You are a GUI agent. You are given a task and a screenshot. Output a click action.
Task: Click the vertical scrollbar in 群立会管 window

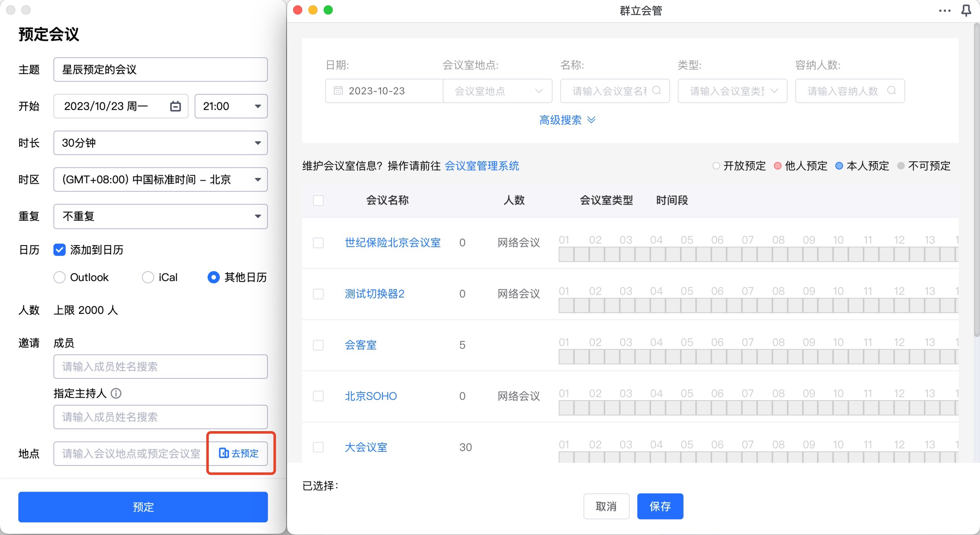click(977, 179)
